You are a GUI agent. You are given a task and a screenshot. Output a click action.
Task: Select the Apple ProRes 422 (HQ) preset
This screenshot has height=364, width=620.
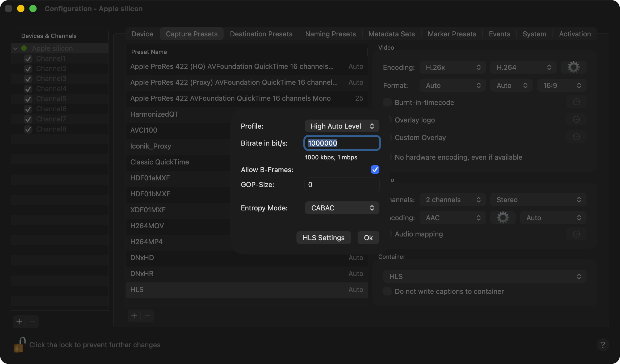coord(247,66)
